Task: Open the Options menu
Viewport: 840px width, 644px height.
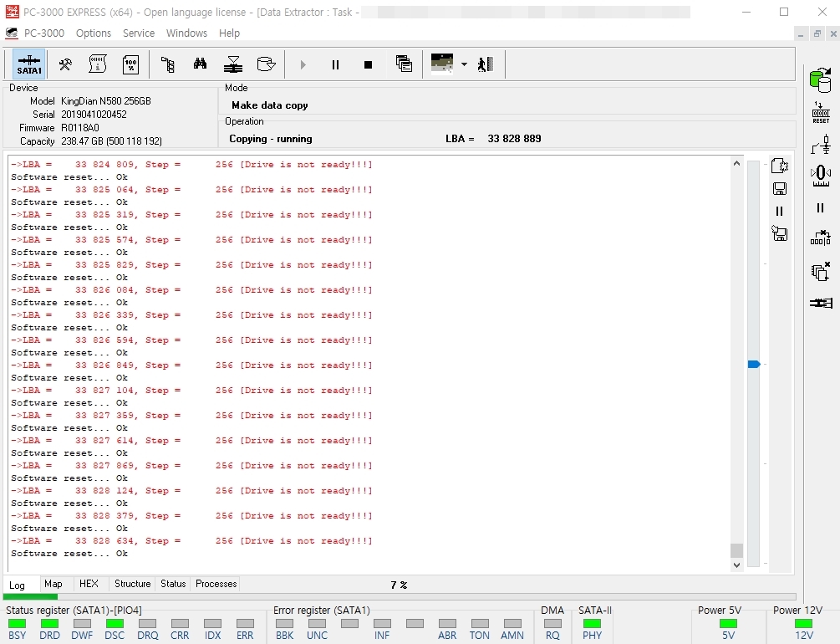Action: [94, 33]
